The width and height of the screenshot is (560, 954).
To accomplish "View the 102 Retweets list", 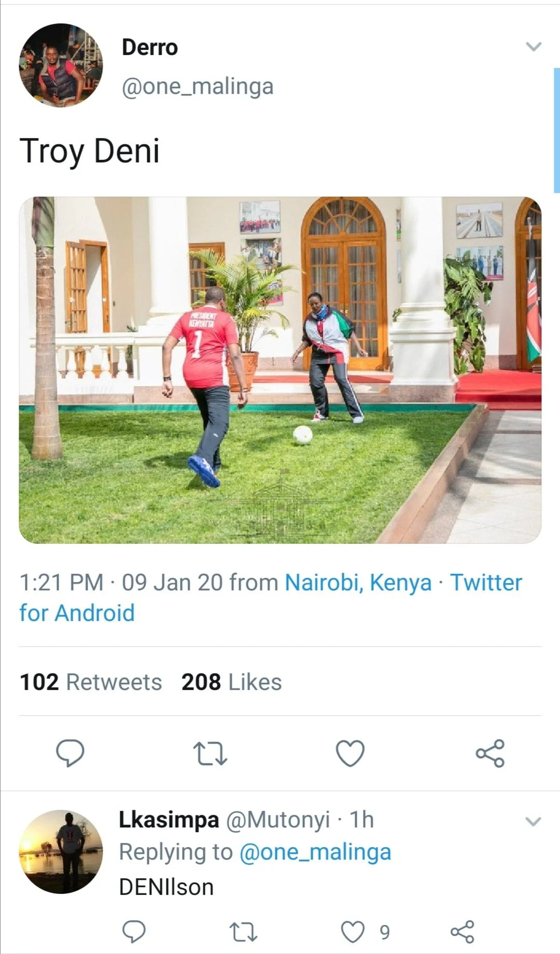I will tap(91, 682).
